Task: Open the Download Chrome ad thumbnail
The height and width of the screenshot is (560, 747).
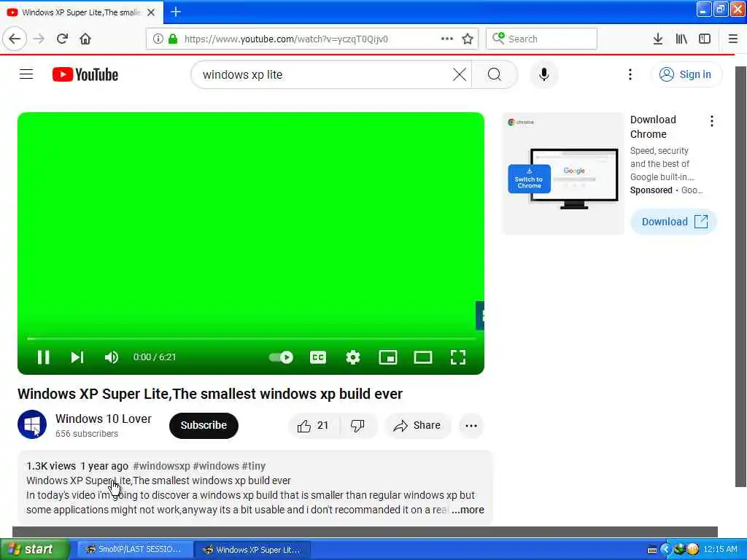Action: (x=562, y=174)
